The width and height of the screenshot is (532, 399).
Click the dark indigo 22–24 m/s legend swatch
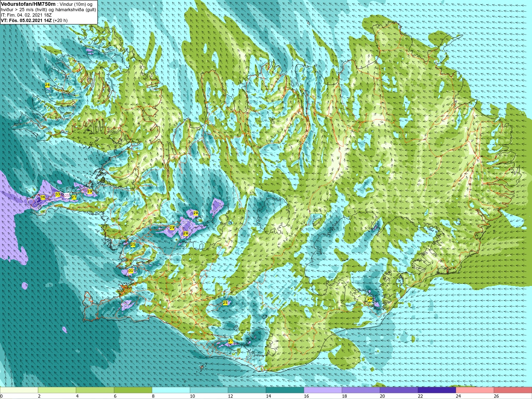(x=437, y=391)
